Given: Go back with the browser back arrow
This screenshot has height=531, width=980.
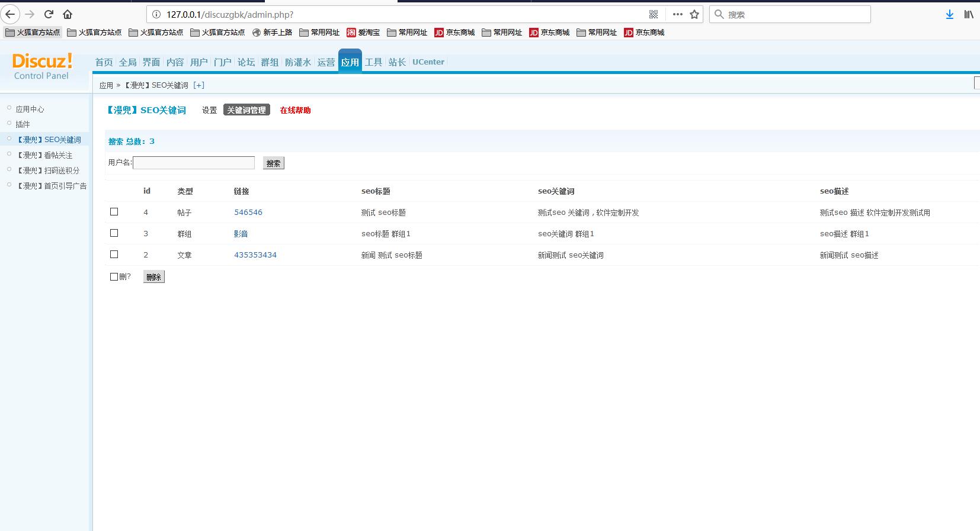Looking at the screenshot, I should [11, 14].
